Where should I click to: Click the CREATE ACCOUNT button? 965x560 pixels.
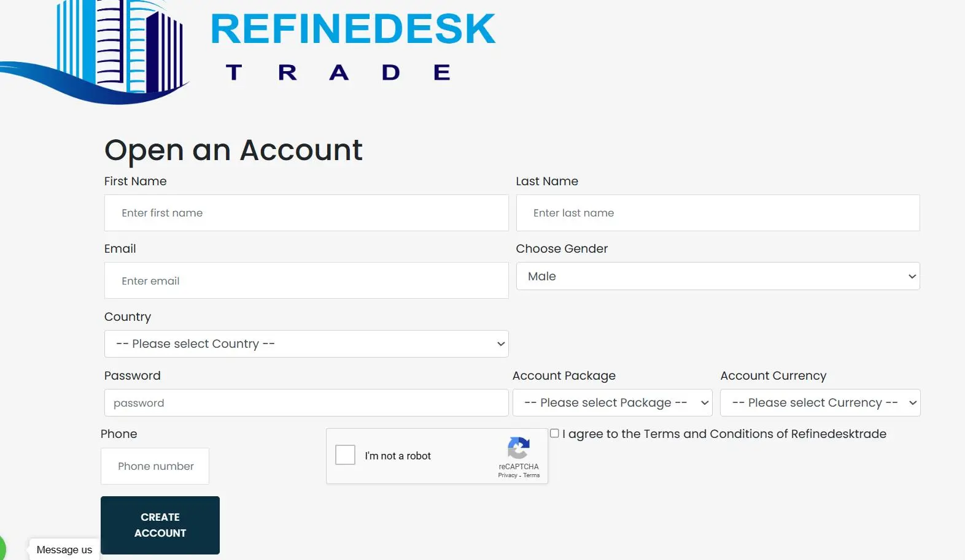tap(160, 525)
